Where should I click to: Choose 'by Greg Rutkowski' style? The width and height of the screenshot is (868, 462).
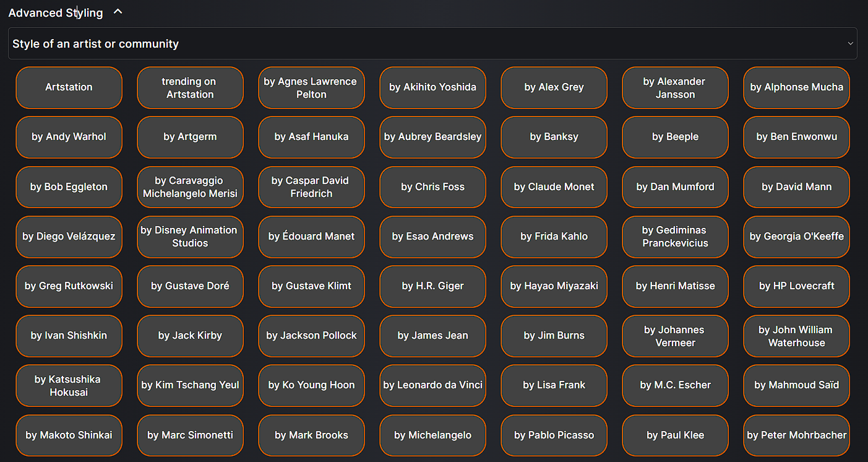click(x=69, y=286)
